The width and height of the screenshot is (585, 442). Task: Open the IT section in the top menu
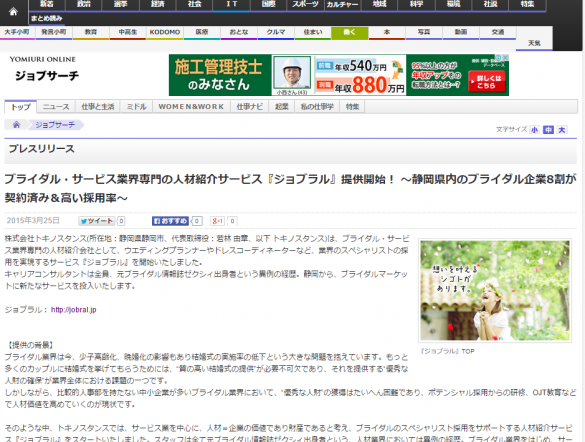click(231, 4)
